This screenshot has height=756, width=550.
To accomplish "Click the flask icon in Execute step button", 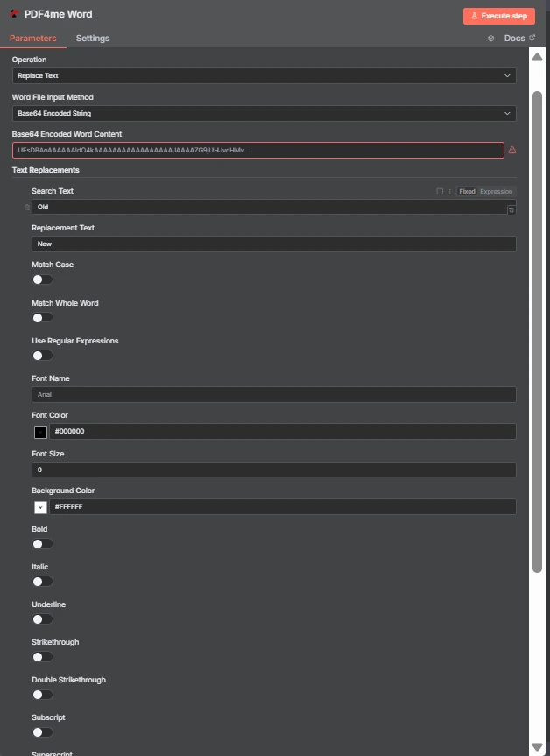I will [474, 16].
